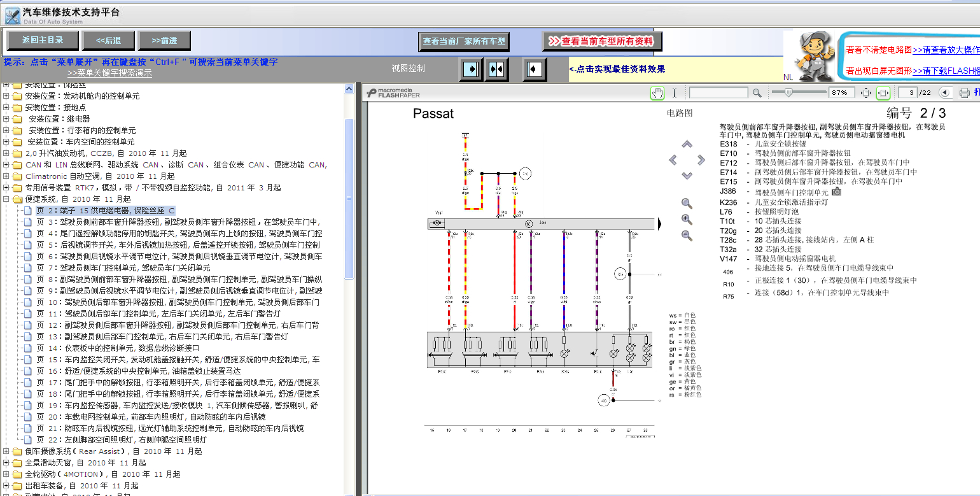Open the >>请查看放大操作 link
This screenshot has height=496, width=980.
(x=946, y=50)
